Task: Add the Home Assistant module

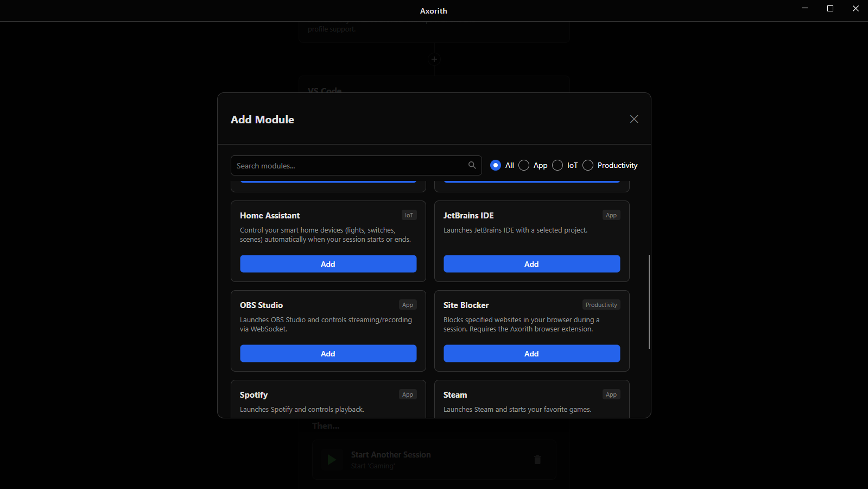Action: click(328, 264)
